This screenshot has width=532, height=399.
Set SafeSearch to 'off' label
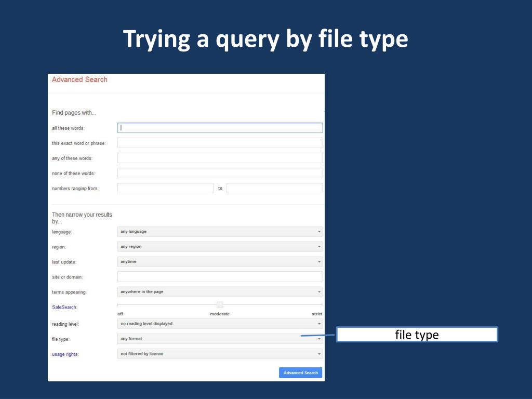(120, 314)
